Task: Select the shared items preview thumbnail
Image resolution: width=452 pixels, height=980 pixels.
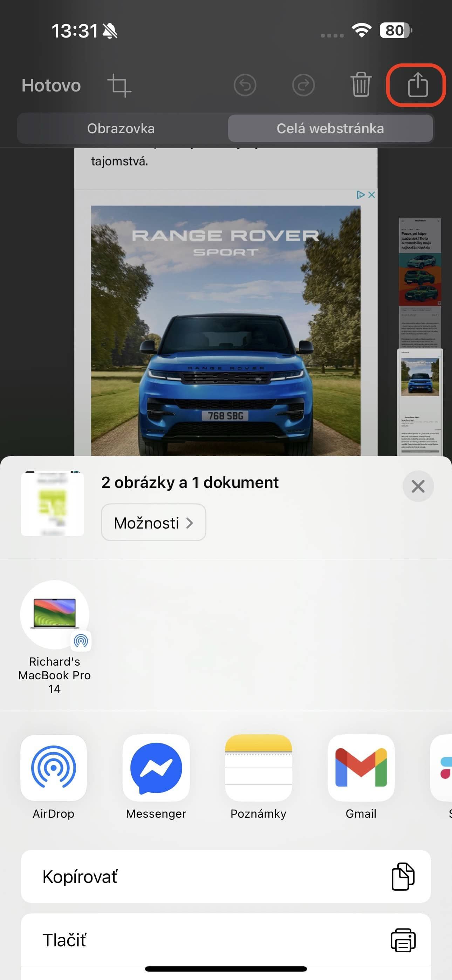Action: pos(53,504)
